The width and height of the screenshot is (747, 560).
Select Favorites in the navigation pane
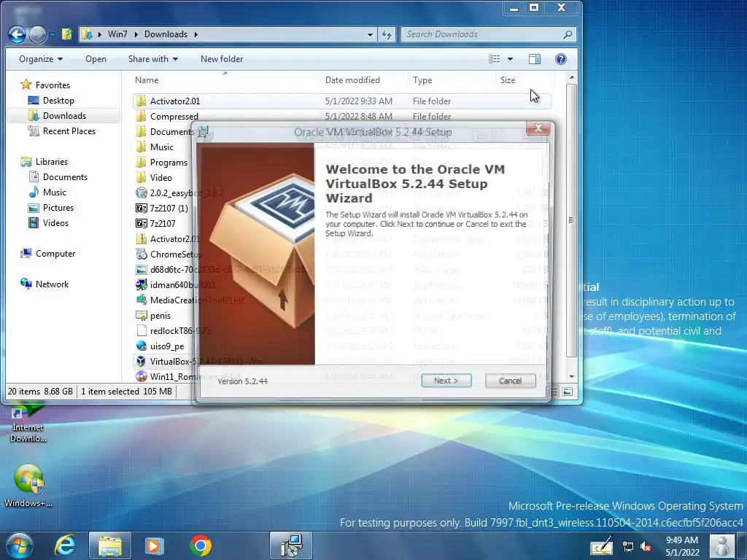click(x=53, y=85)
